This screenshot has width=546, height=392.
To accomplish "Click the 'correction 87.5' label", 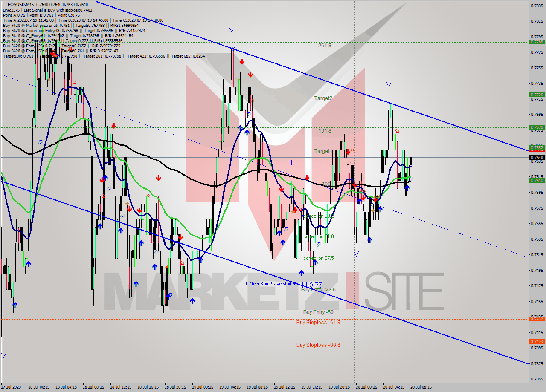I will [x=319, y=258].
